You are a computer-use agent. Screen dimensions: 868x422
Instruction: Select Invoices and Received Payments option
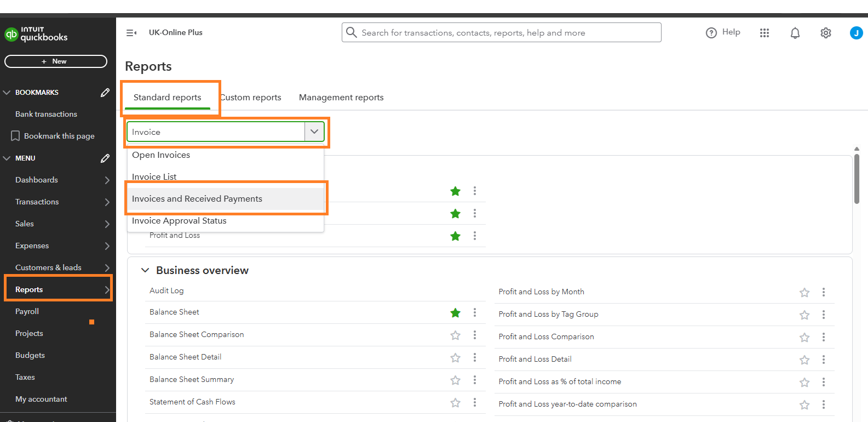click(226, 199)
